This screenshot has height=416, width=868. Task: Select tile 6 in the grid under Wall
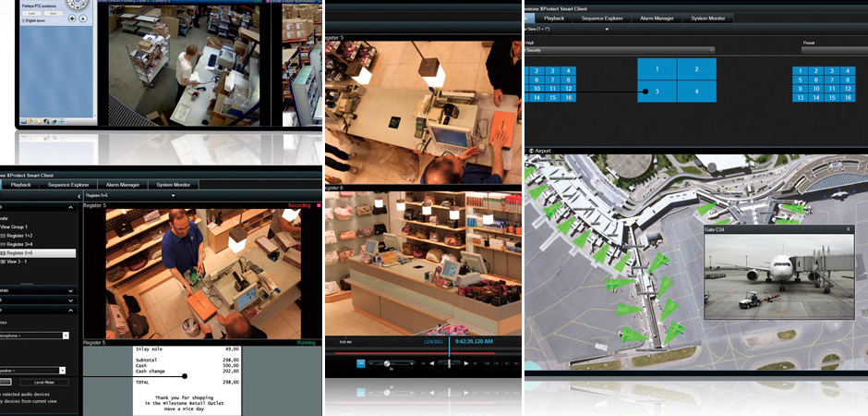click(536, 80)
